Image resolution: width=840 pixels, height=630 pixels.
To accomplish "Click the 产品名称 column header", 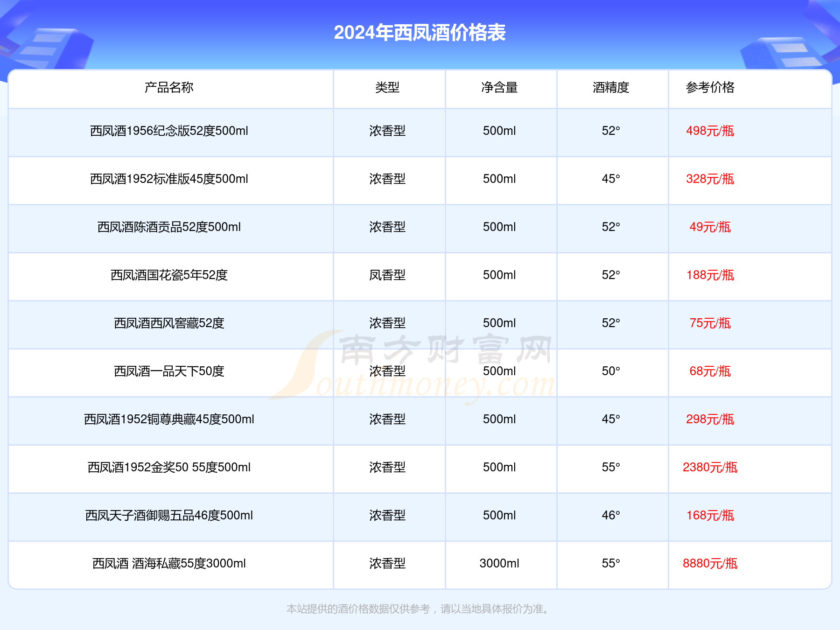I will (169, 87).
